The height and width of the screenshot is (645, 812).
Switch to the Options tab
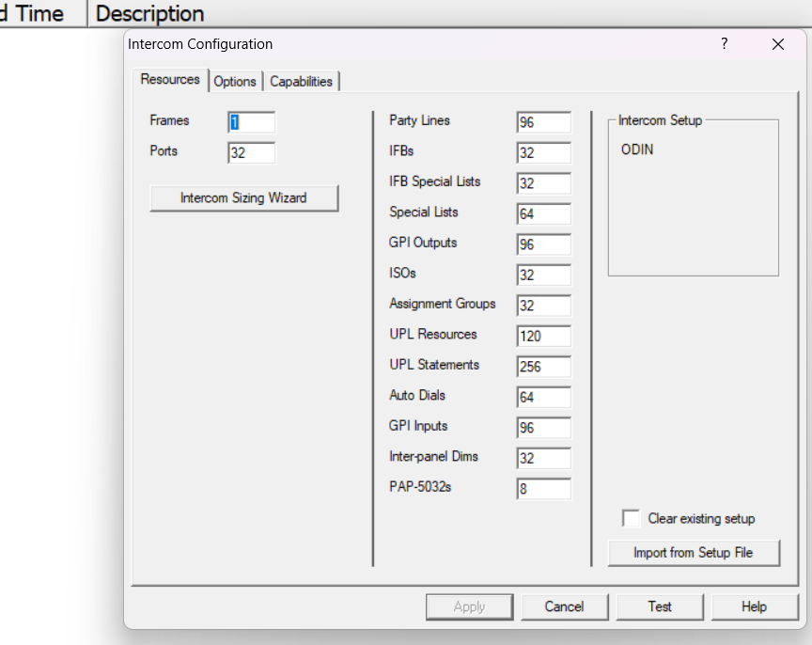click(235, 82)
